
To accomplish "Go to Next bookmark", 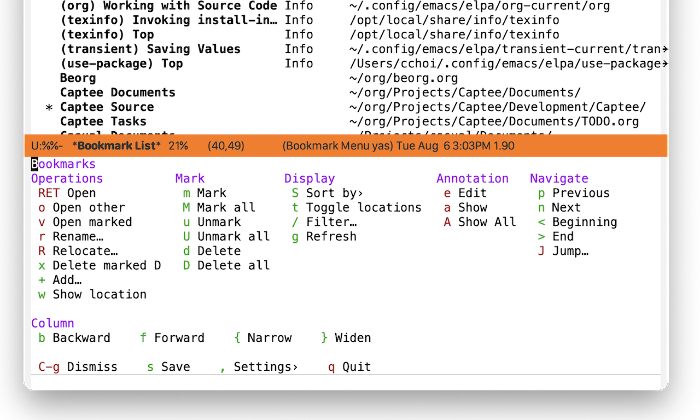I will coord(559,208).
